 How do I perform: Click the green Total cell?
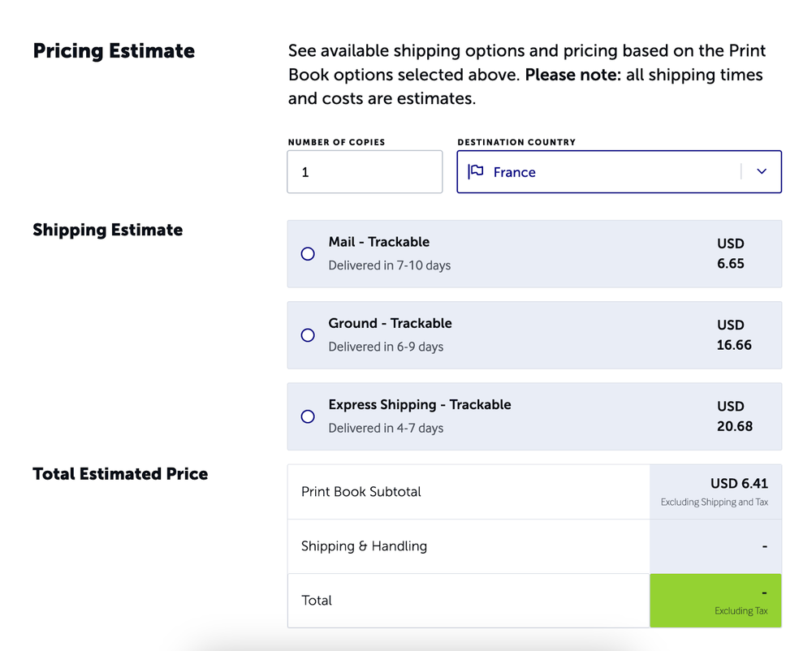click(x=715, y=601)
